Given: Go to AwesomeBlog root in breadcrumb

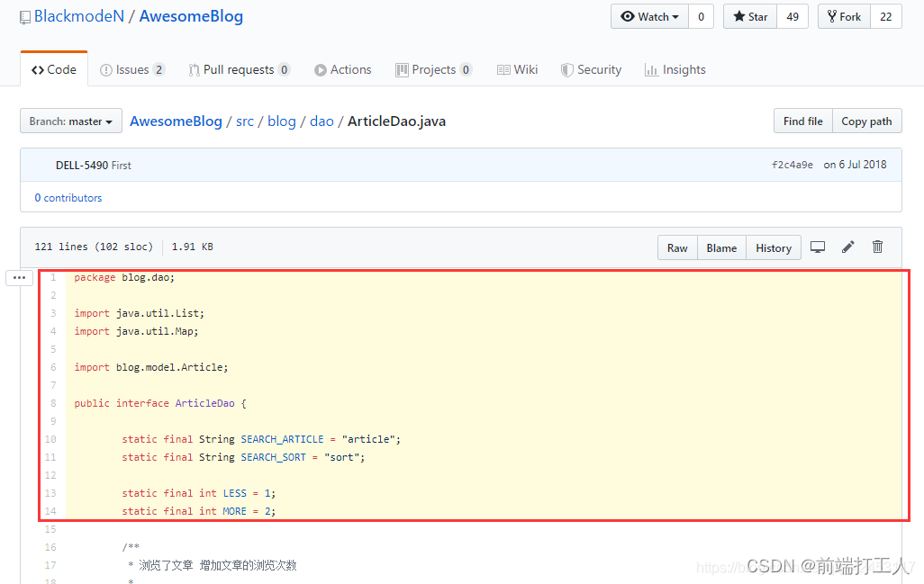Looking at the screenshot, I should (176, 121).
